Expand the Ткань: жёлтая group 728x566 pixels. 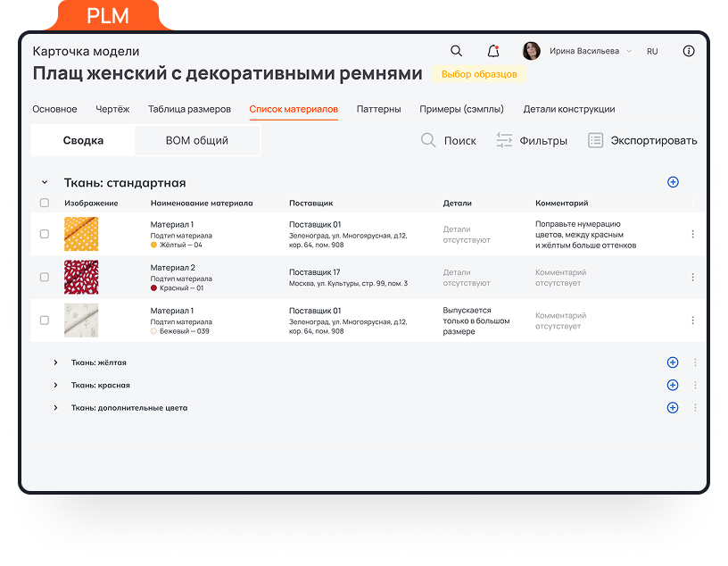click(x=55, y=362)
